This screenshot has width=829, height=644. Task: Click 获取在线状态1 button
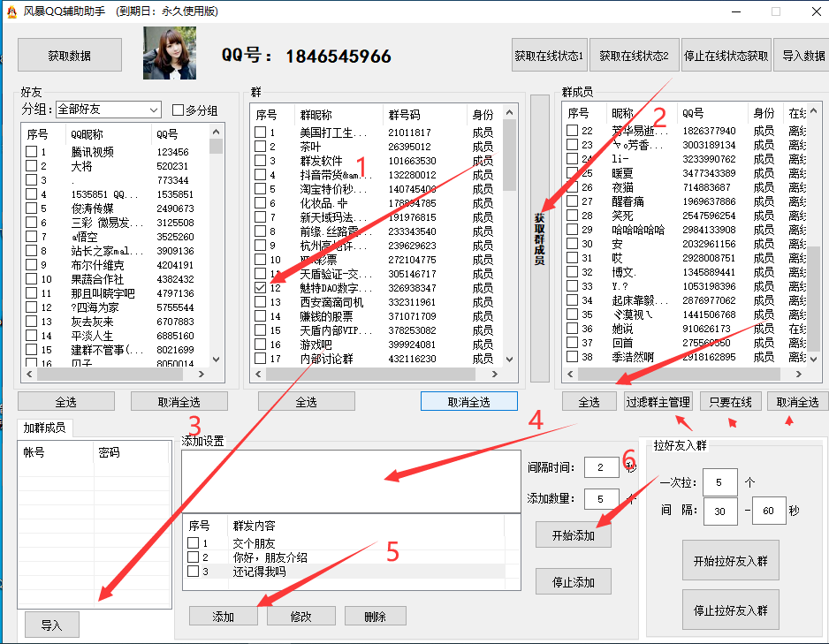coord(549,55)
